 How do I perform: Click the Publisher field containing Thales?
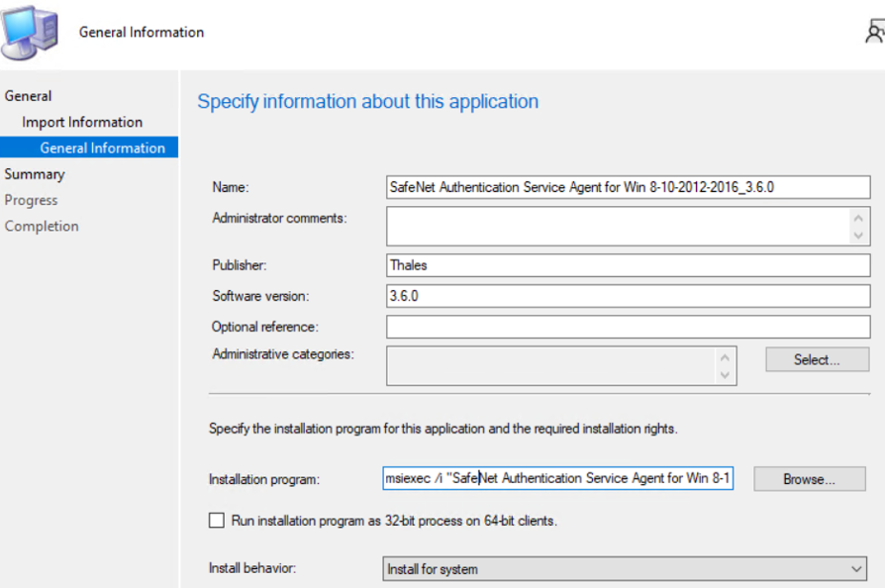click(x=629, y=265)
